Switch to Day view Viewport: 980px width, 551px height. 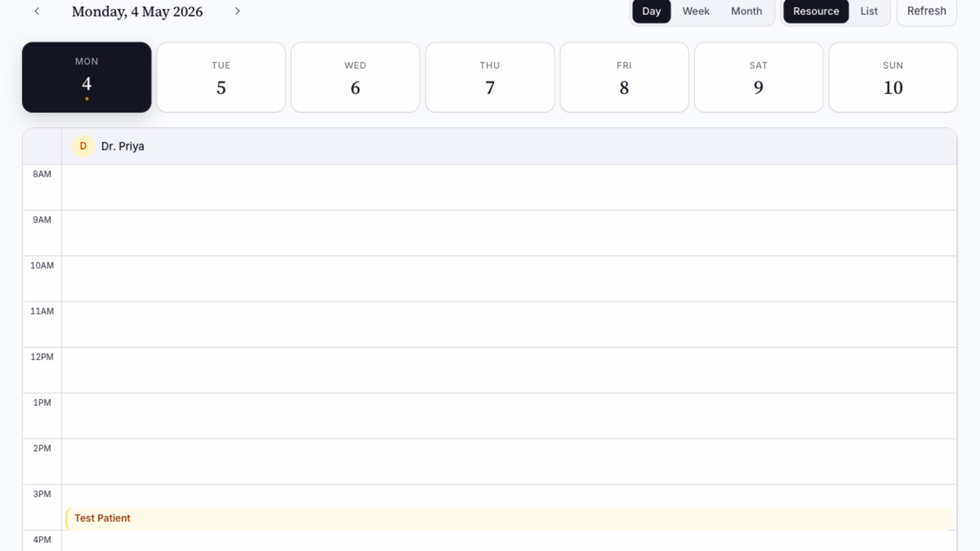651,11
